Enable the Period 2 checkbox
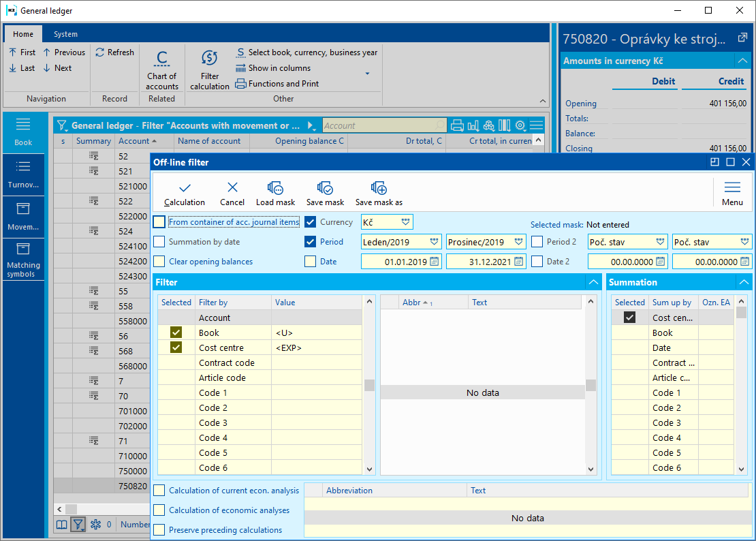Image resolution: width=756 pixels, height=541 pixels. pos(537,242)
